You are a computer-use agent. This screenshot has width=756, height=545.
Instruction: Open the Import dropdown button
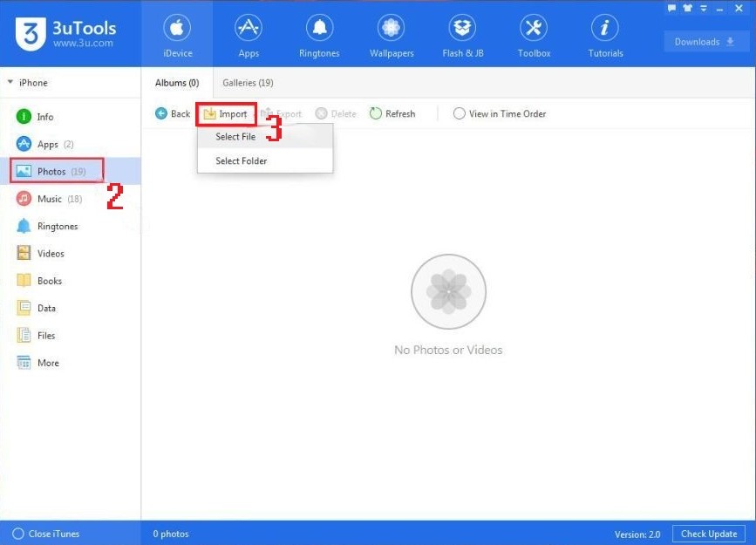click(226, 114)
